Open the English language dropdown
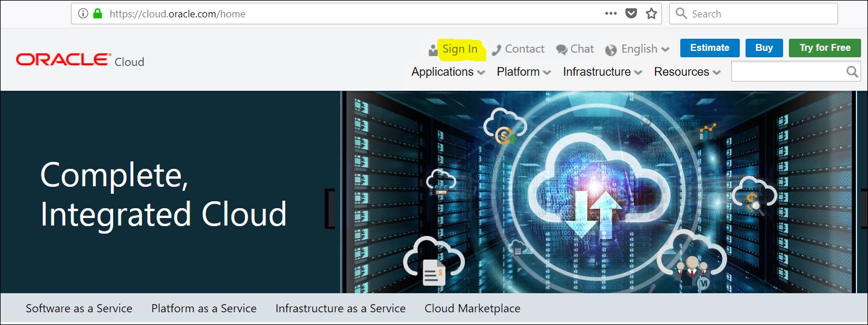This screenshot has width=868, height=325. click(x=645, y=49)
